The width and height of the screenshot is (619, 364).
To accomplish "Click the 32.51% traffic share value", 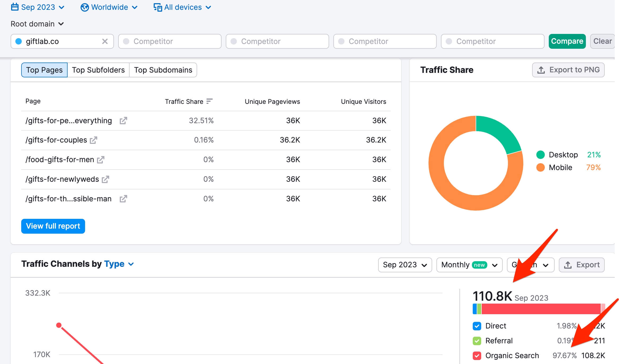I will (x=201, y=121).
